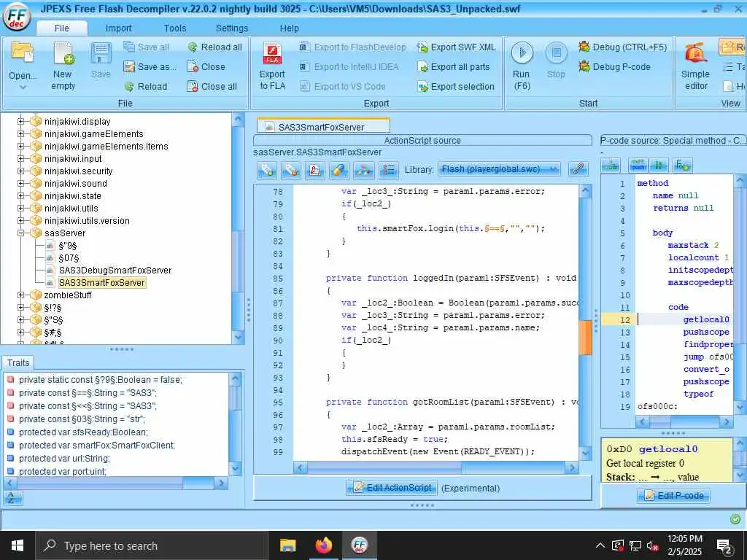Select the Traits tab
Image resolution: width=747 pixels, height=560 pixels.
tap(18, 363)
